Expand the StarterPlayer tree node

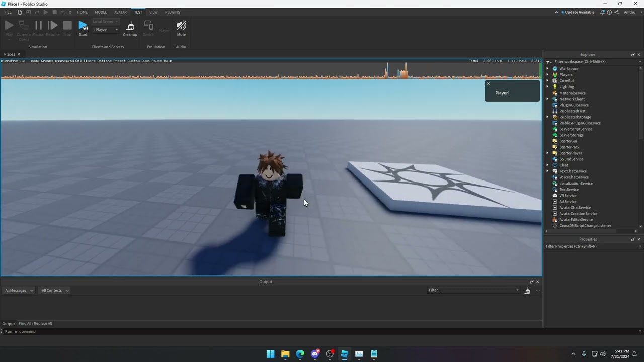point(548,153)
